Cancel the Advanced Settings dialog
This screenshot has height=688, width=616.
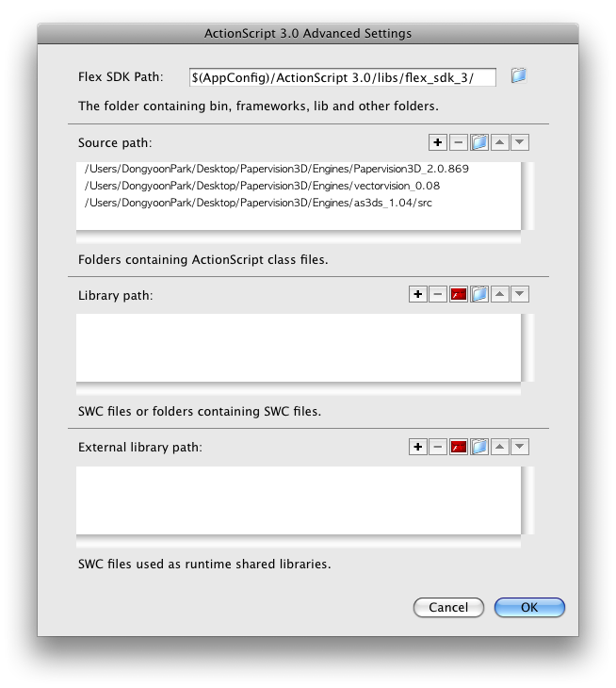click(x=448, y=607)
